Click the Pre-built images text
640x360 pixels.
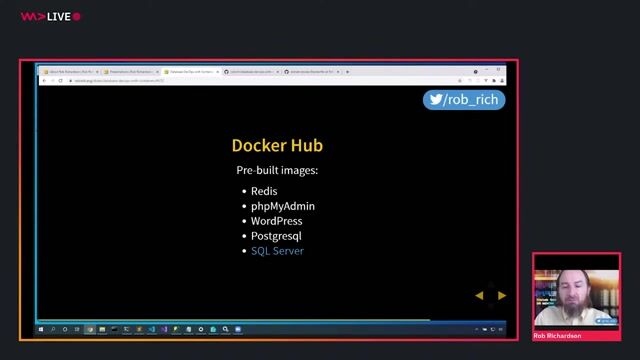pyautogui.click(x=277, y=170)
